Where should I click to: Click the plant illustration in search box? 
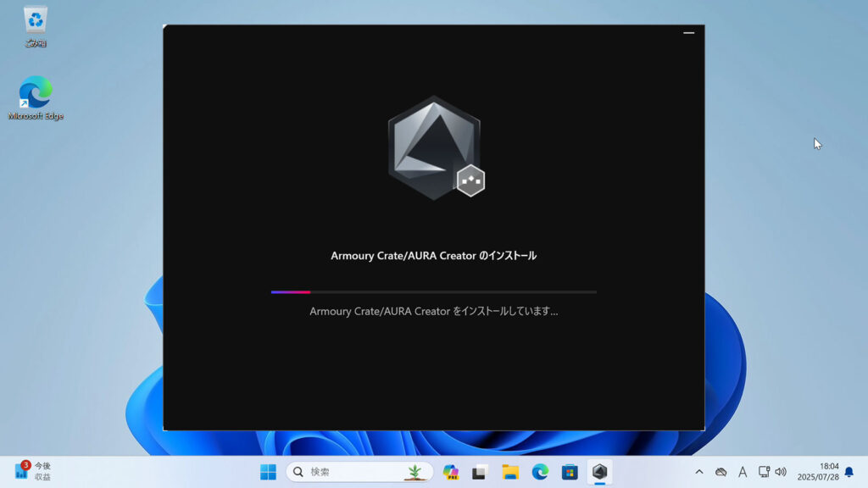(x=414, y=472)
